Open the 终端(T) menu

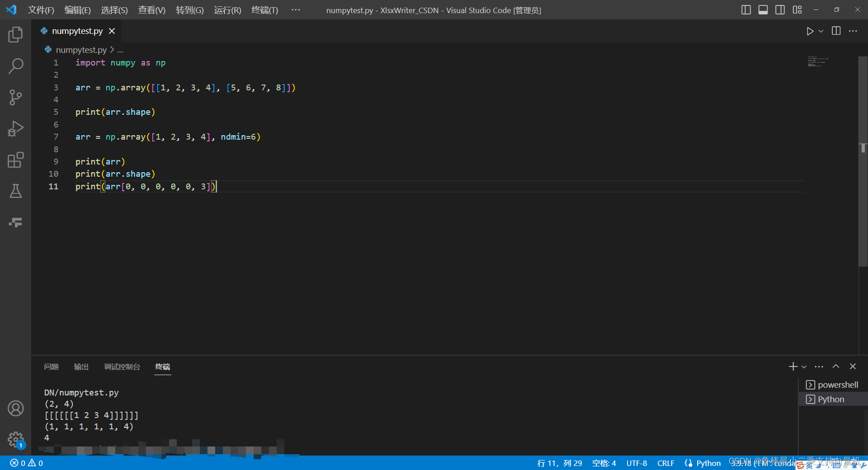264,10
